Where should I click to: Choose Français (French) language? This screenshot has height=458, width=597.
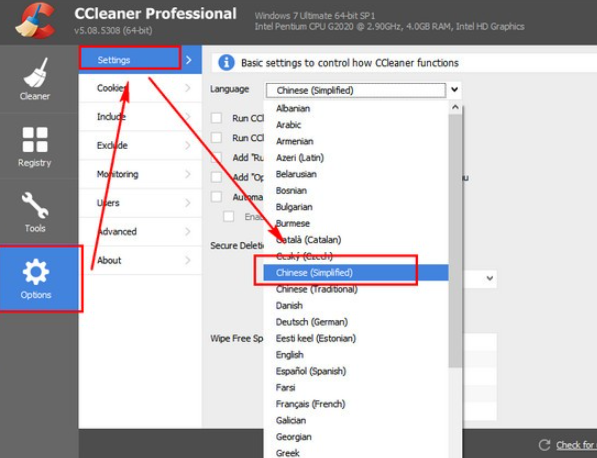(x=356, y=404)
